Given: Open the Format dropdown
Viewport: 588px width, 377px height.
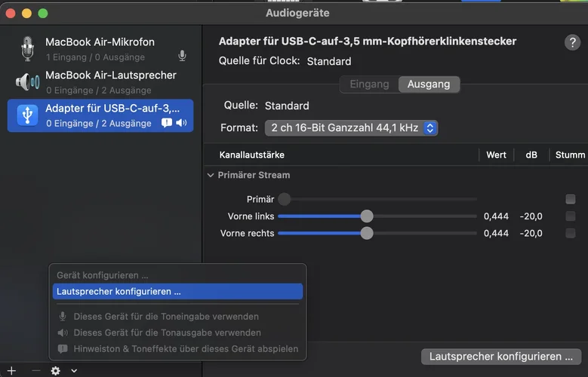Looking at the screenshot, I should click(351, 128).
